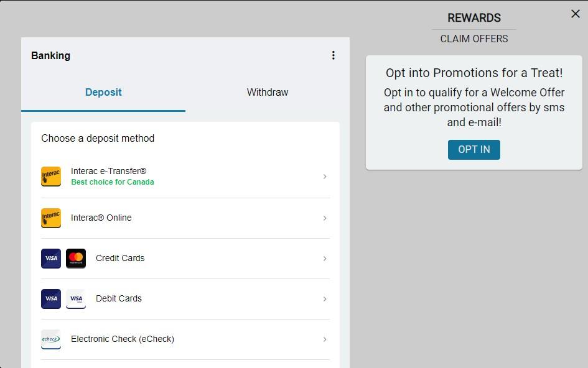
Task: Click the eCheck logo icon
Action: (x=51, y=339)
